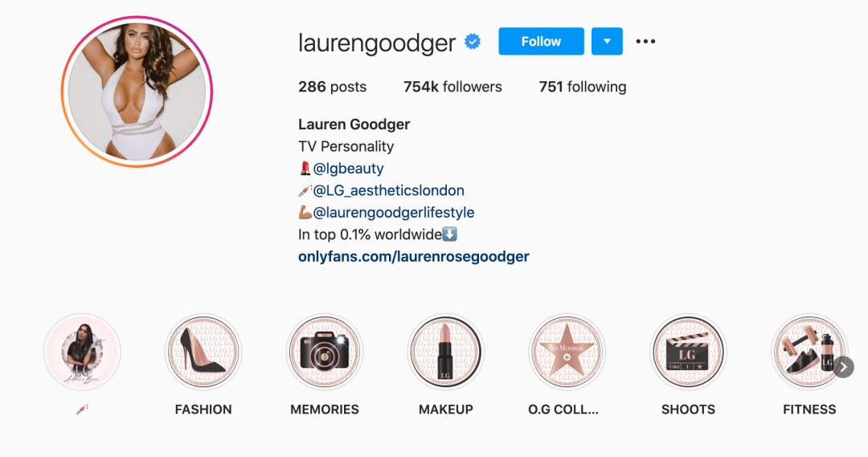Viewport: 868px width, 457px height.
Task: Open the @LG_aestheticslondon mention
Action: [389, 190]
